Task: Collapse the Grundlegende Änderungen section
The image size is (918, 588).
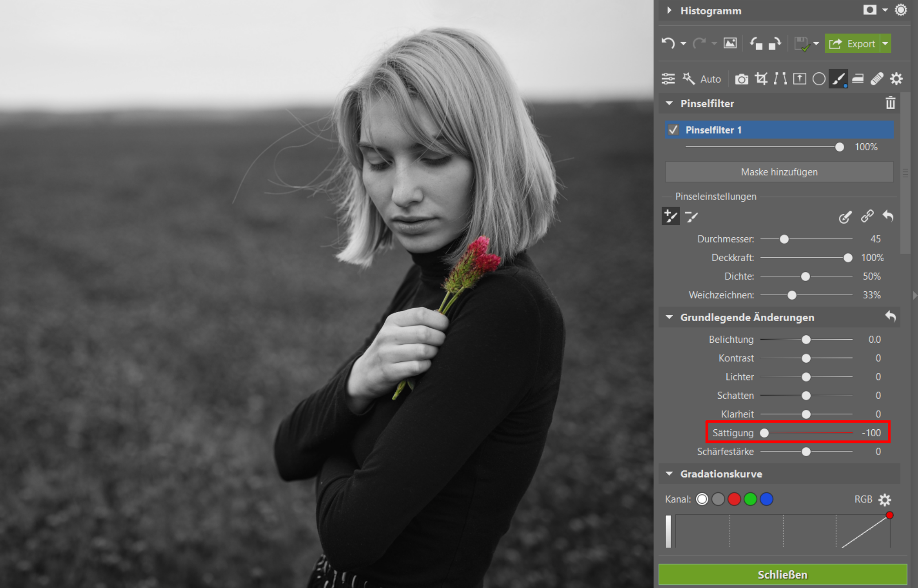Action: click(x=670, y=318)
